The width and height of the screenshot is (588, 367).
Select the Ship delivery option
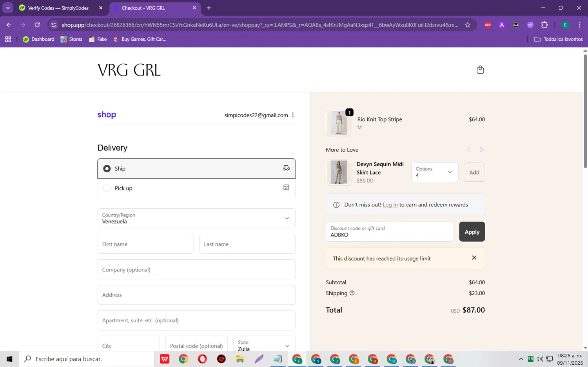196,168
